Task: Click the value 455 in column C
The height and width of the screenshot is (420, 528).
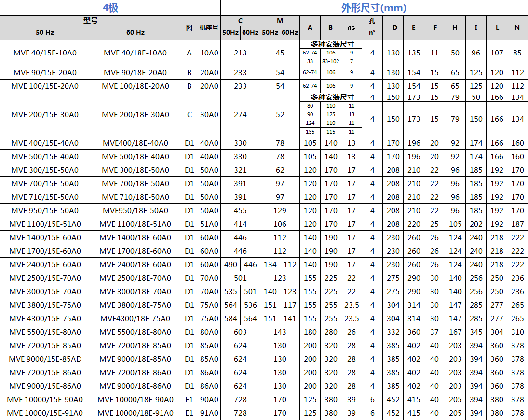Action: 240,211
